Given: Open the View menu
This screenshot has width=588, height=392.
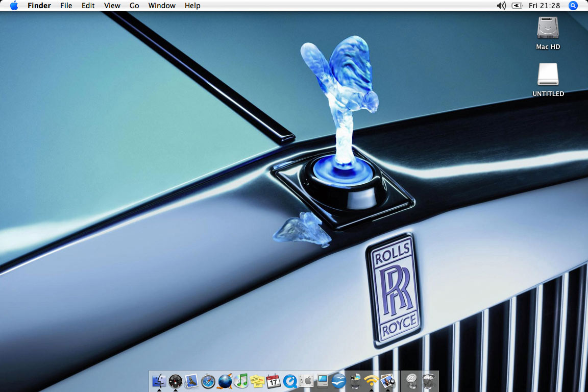Looking at the screenshot, I should pos(112,6).
